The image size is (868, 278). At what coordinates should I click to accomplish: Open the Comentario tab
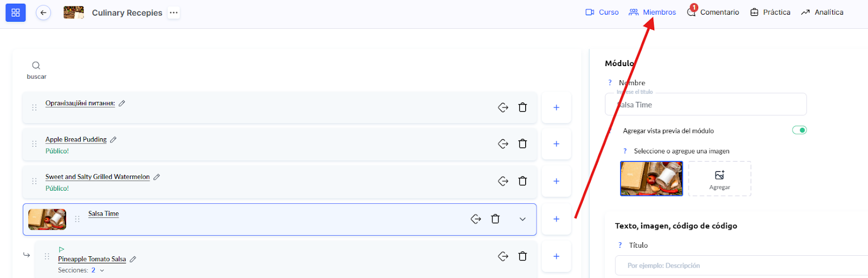[713, 12]
